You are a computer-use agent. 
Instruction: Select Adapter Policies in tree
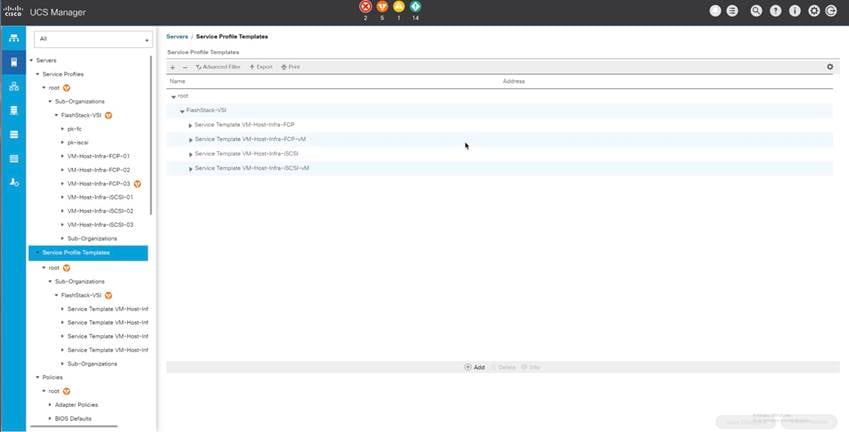click(x=76, y=404)
